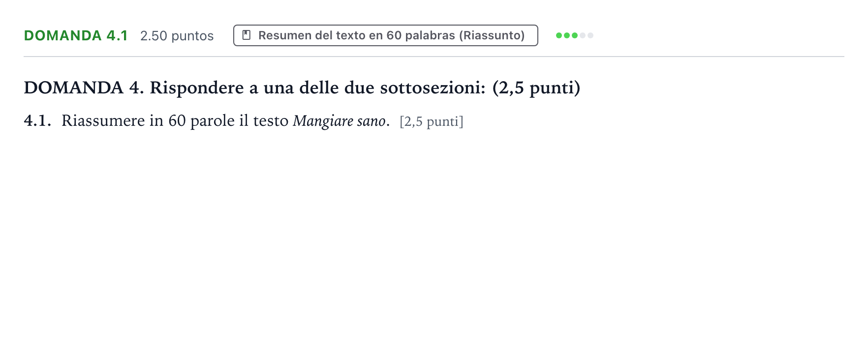This screenshot has height=354, width=868.
Task: Click the first green difficulty dot
Action: coord(559,35)
